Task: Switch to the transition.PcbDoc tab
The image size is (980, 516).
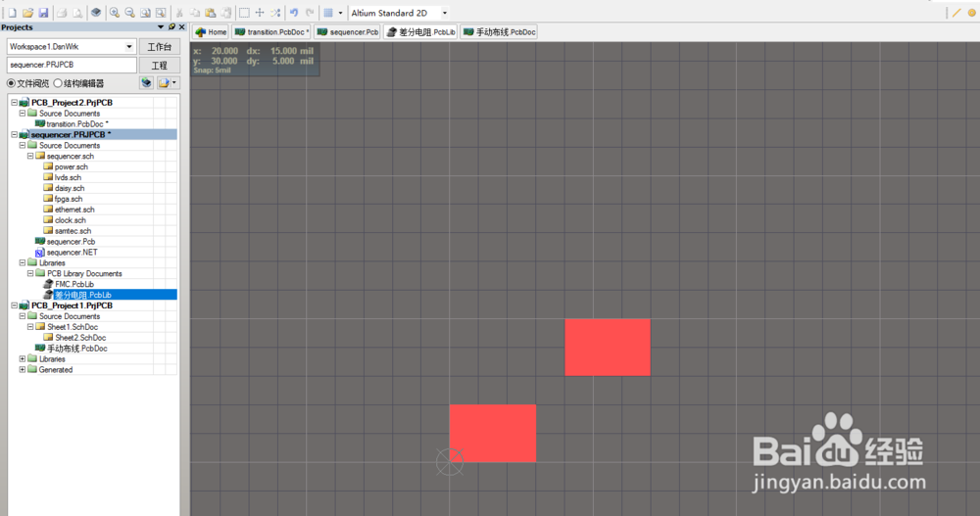Action: click(271, 32)
